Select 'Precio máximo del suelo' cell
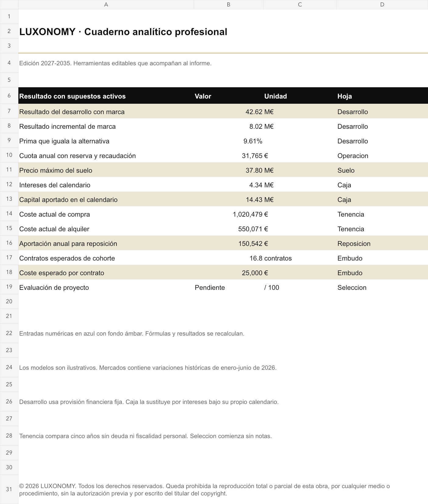The image size is (428, 504). coord(106,170)
